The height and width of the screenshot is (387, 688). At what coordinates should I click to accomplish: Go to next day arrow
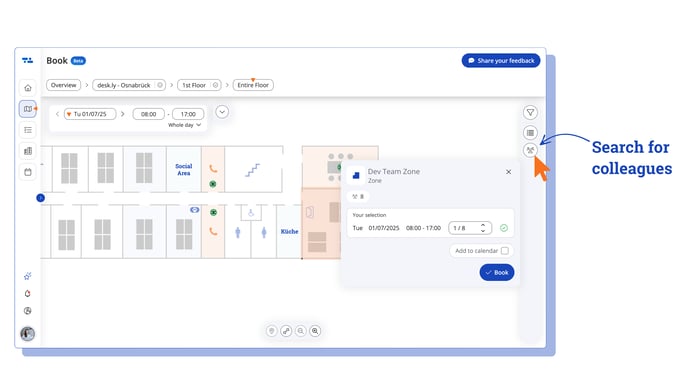(x=122, y=114)
